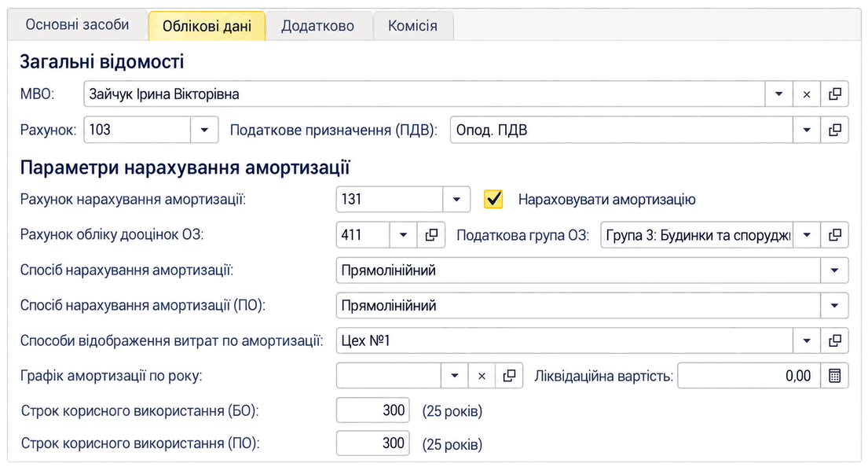Toggle the Нараховувати амортизацію checkbox
This screenshot has width=868, height=467.
click(x=493, y=200)
